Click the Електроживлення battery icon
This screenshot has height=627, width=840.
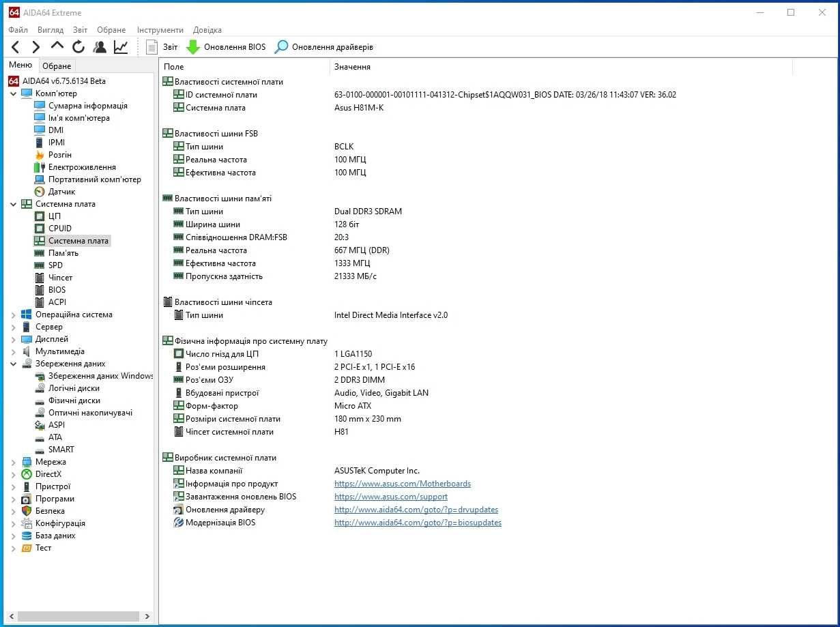[x=40, y=167]
